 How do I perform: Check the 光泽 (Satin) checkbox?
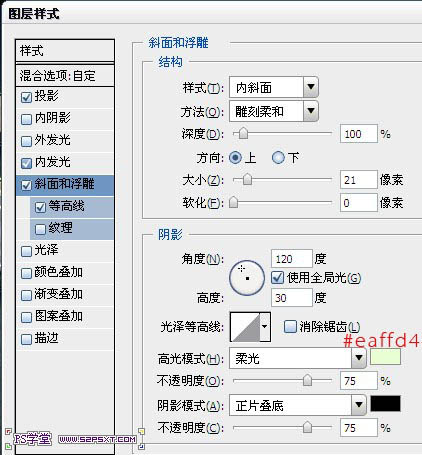pos(26,251)
